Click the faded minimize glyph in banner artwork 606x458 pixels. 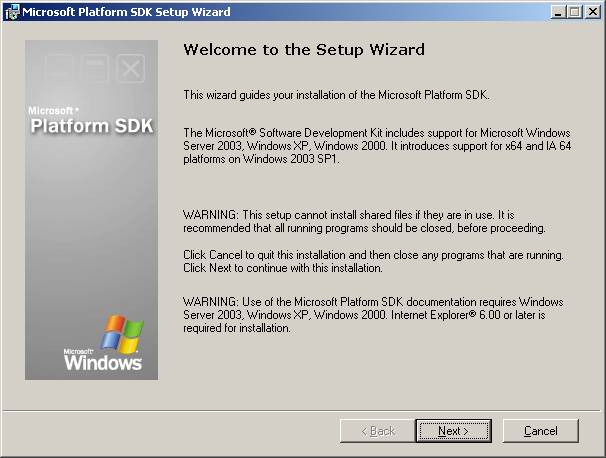pos(59,69)
